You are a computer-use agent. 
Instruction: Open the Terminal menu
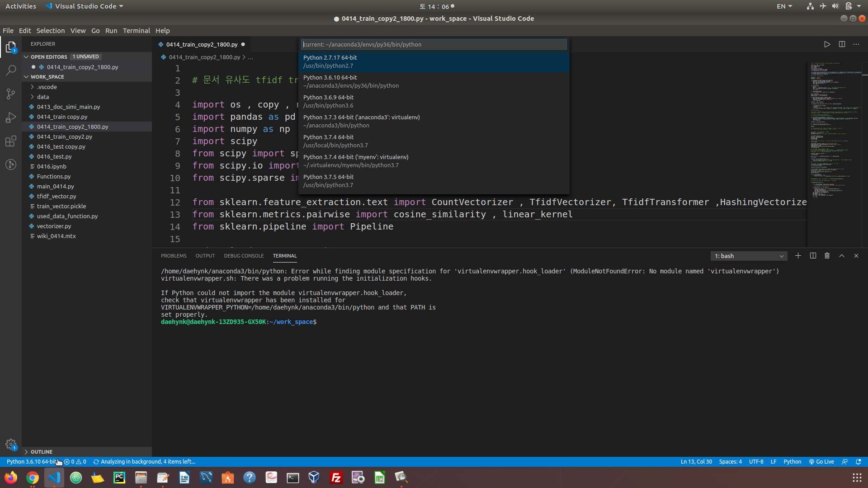(x=136, y=31)
